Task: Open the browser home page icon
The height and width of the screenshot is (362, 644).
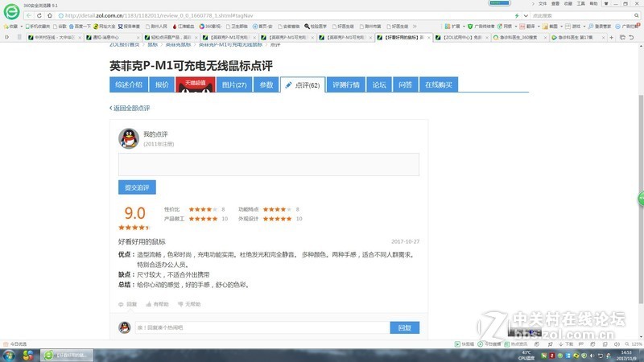Action: [50, 15]
